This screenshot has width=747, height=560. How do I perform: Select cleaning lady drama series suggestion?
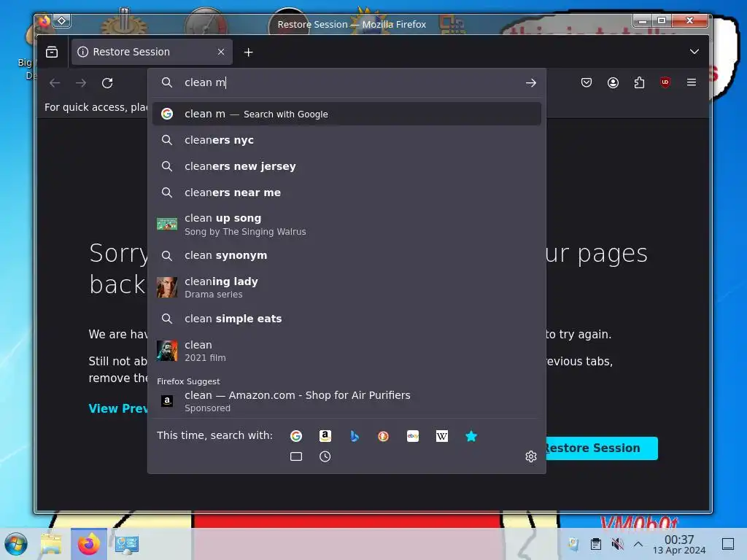click(347, 287)
